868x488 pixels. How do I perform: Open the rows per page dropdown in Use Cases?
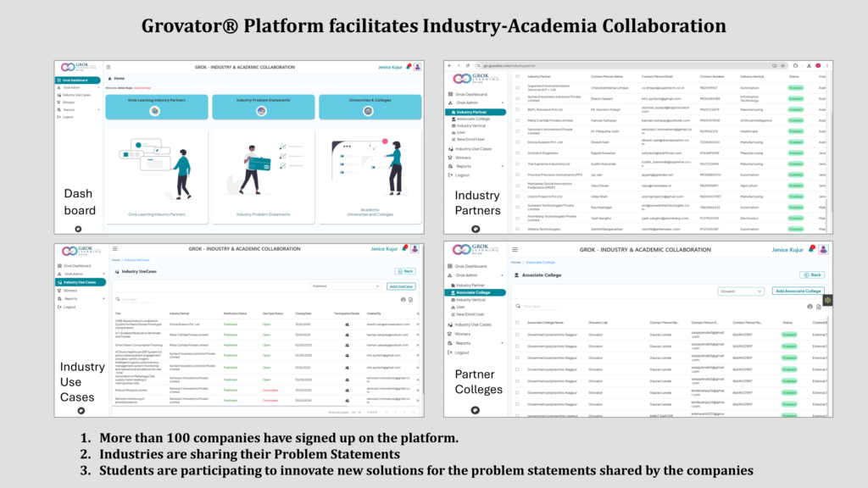point(356,413)
